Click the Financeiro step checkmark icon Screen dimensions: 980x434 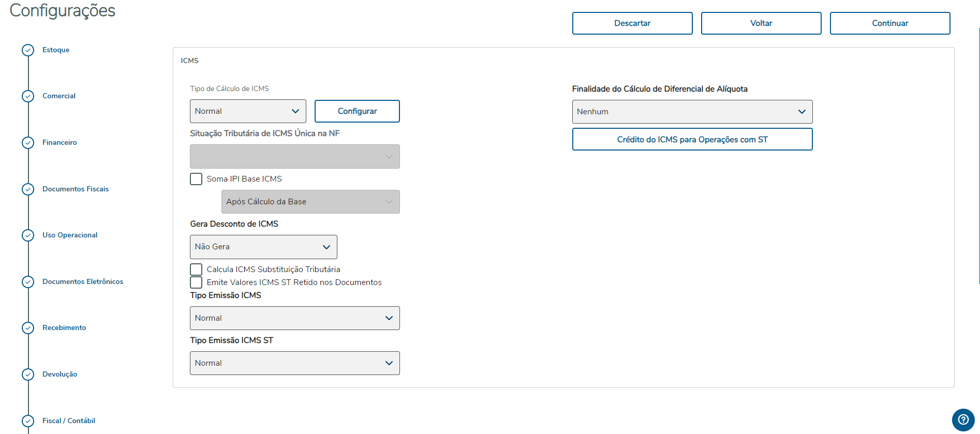coord(28,143)
